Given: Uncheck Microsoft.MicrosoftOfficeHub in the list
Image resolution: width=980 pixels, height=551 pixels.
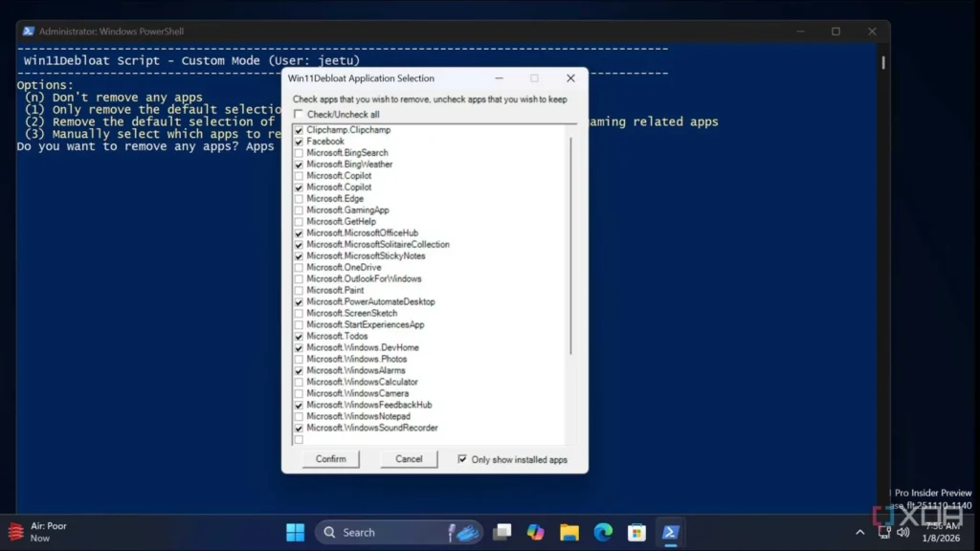Looking at the screenshot, I should tap(299, 232).
